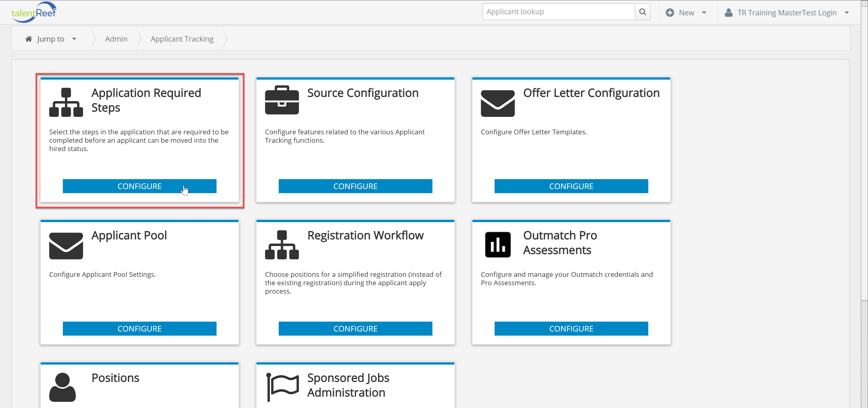Click the Applicant Pool envelope icon

click(66, 246)
